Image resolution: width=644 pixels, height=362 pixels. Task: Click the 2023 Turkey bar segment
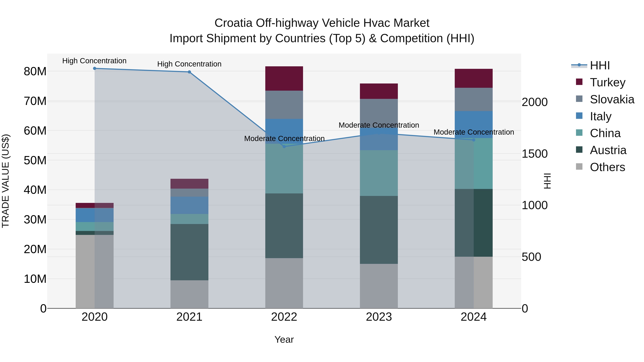pos(379,91)
